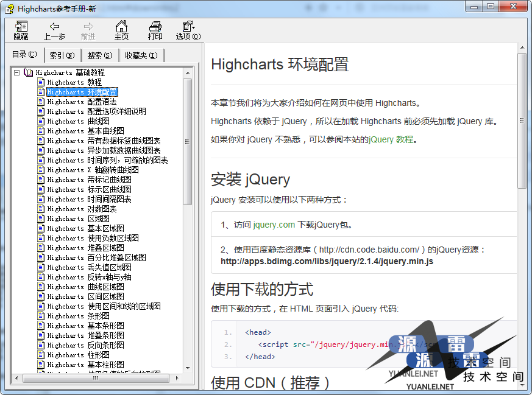Click the help icon in the title bar
The image size is (532, 395).
(10, 9)
